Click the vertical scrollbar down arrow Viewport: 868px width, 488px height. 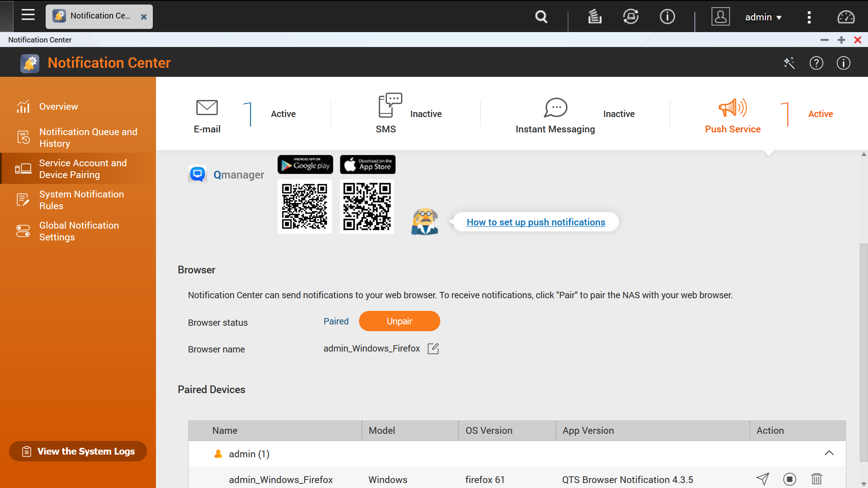pyautogui.click(x=863, y=483)
